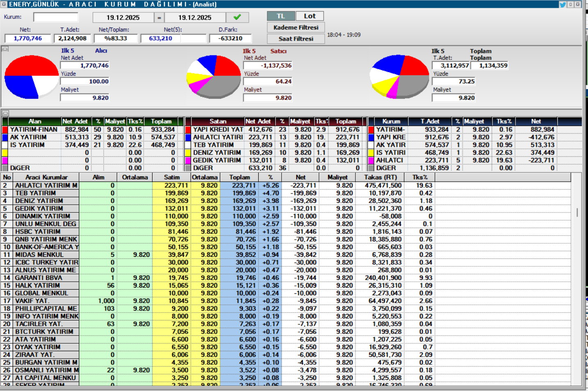Sort bottom table by Tks% header

pos(420,177)
